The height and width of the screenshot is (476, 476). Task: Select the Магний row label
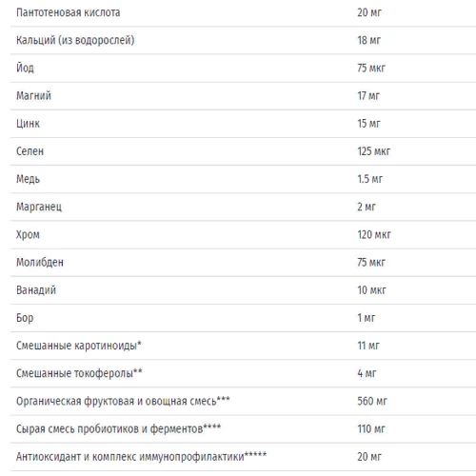pyautogui.click(x=33, y=95)
